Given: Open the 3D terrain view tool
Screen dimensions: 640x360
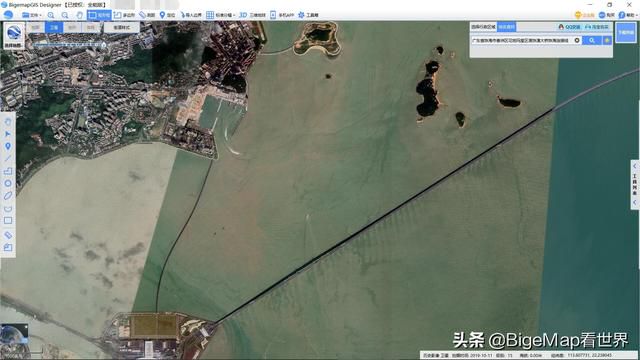Looking at the screenshot, I should 252,15.
